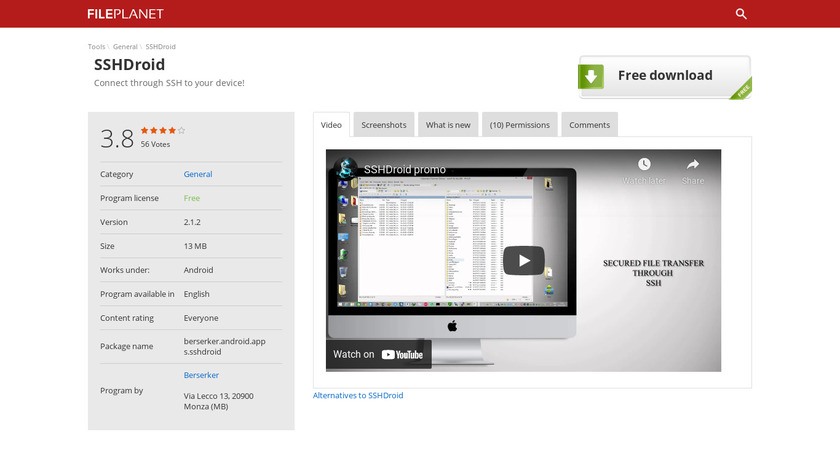Image resolution: width=840 pixels, height=472 pixels.
Task: Click the Free download button
Action: click(x=665, y=77)
